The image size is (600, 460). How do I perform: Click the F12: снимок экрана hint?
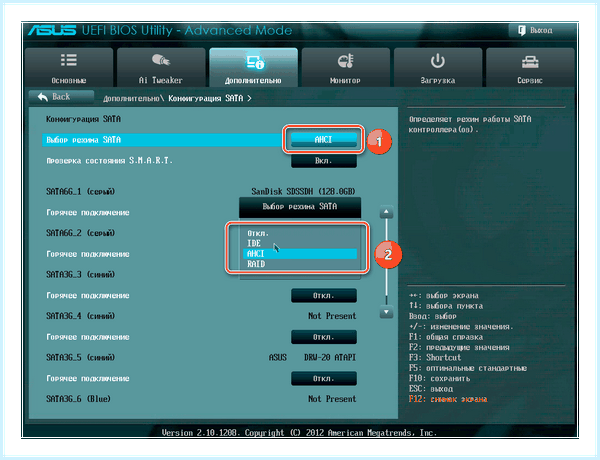448,399
